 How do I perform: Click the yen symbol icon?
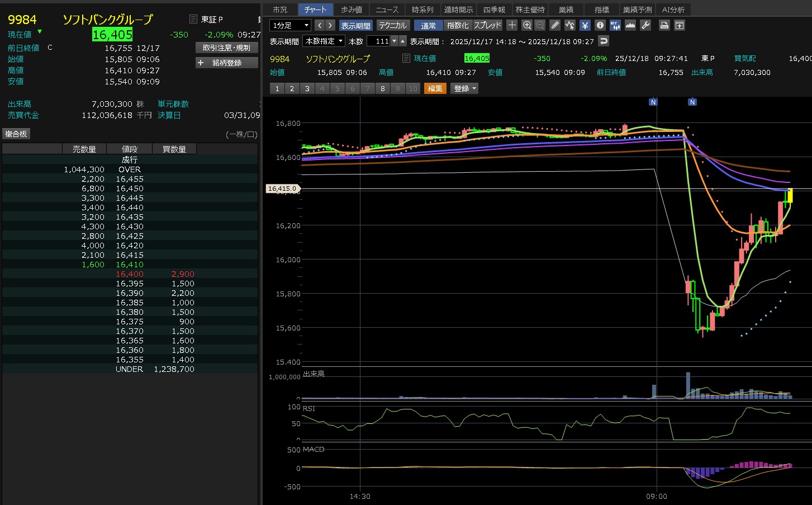pos(585,25)
